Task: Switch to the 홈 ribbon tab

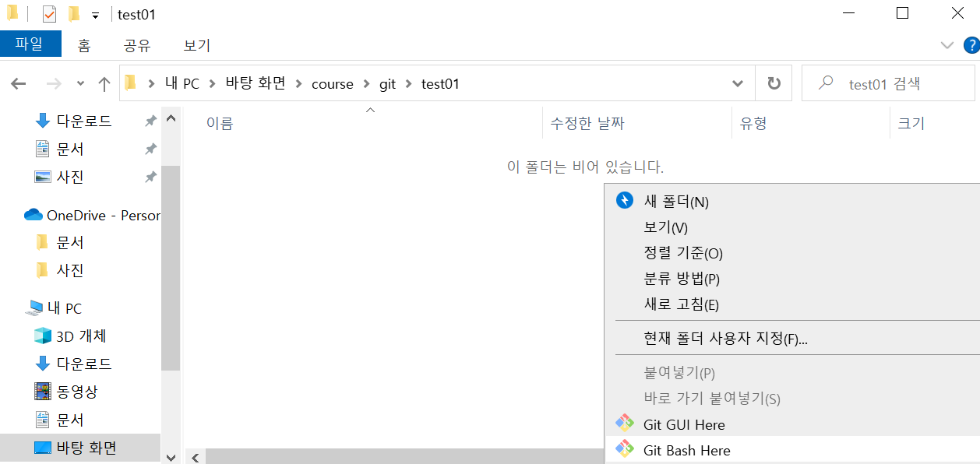Action: [x=84, y=45]
